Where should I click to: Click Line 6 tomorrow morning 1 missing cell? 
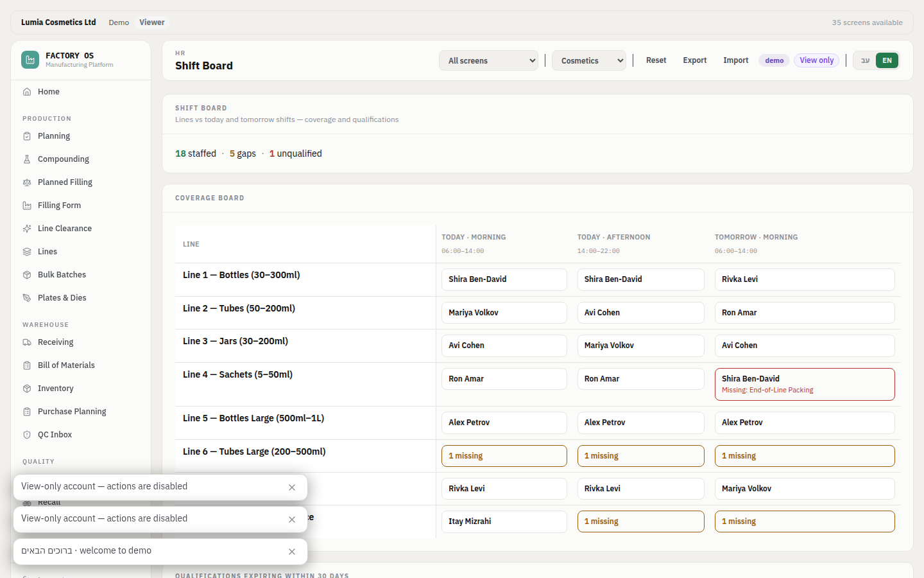coord(805,456)
